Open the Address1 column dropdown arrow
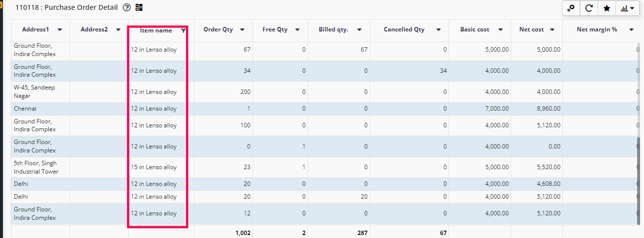Screen dimensions: 644x238 60,30
